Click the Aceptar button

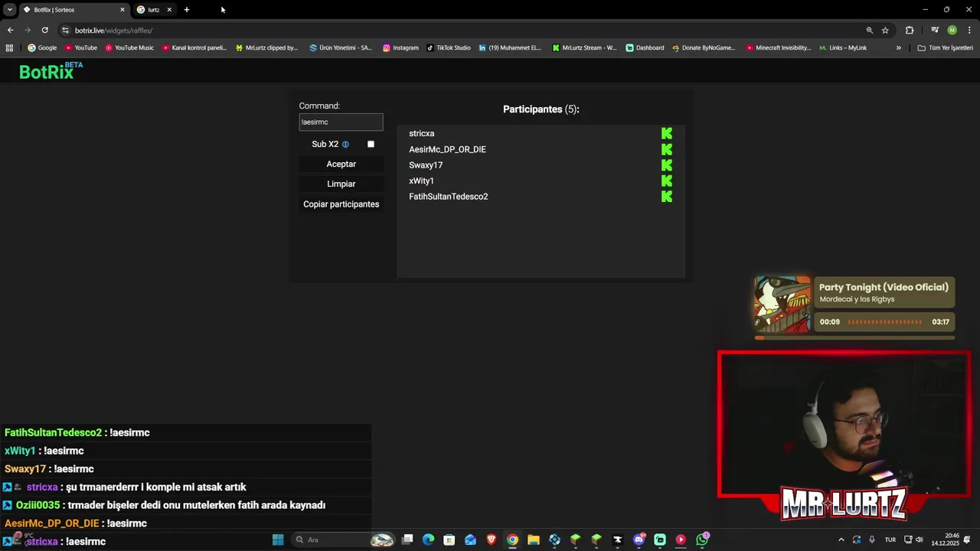coord(341,164)
